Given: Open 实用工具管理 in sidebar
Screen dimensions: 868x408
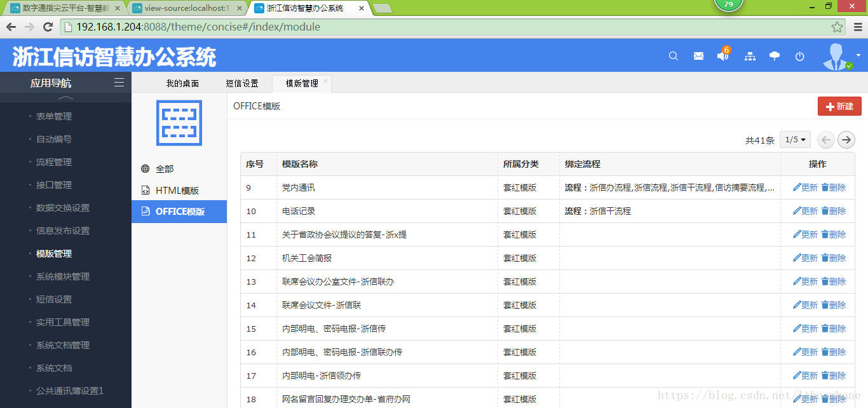Looking at the screenshot, I should pos(63,322).
